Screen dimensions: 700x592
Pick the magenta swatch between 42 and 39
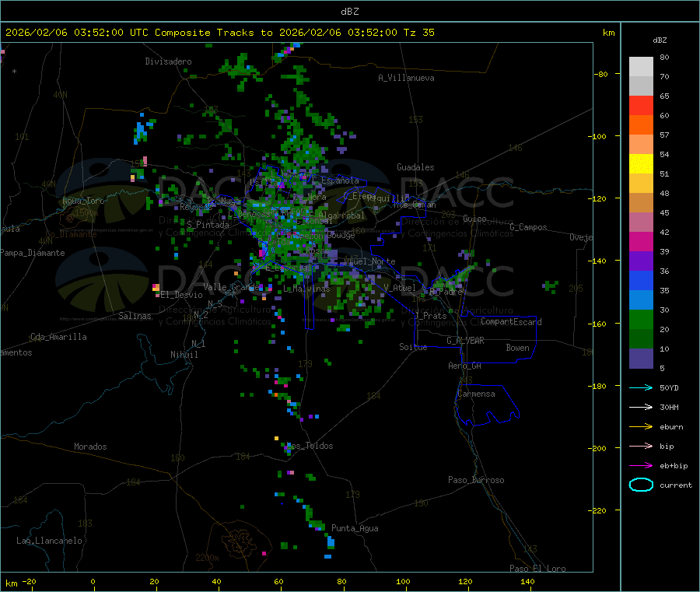click(641, 241)
